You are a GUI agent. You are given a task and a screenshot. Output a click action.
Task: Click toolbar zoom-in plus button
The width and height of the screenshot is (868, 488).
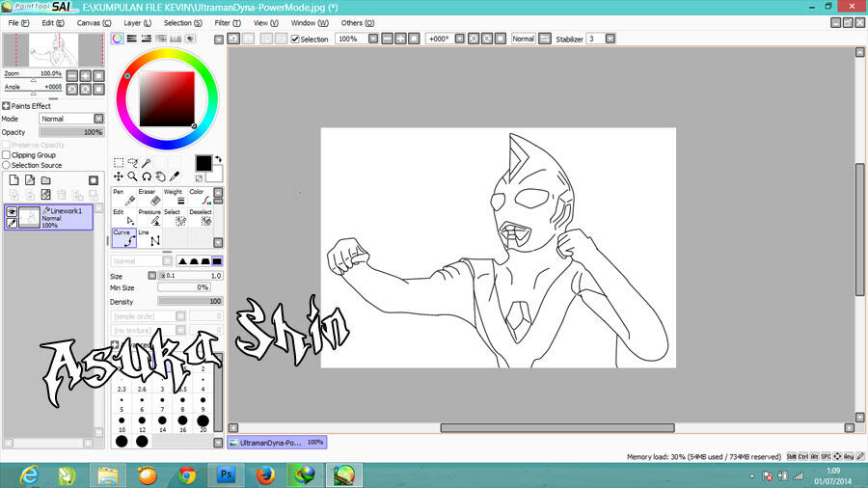click(x=401, y=39)
